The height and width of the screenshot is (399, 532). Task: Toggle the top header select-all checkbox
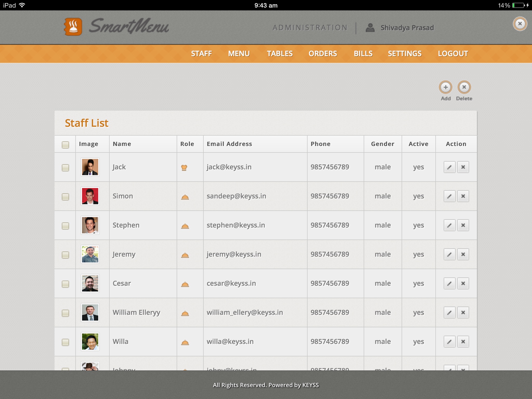(65, 144)
